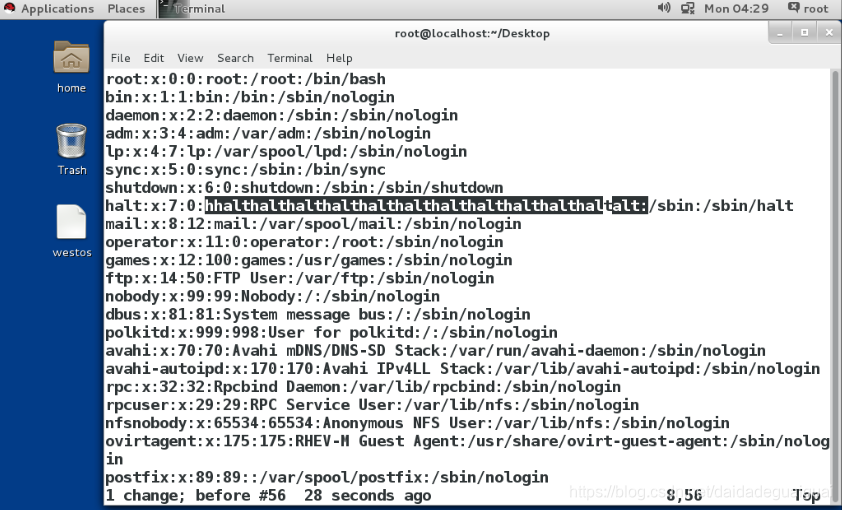Click the dbus:x:81:81 System message bus line
The width and height of the screenshot is (842, 510).
(x=318, y=315)
